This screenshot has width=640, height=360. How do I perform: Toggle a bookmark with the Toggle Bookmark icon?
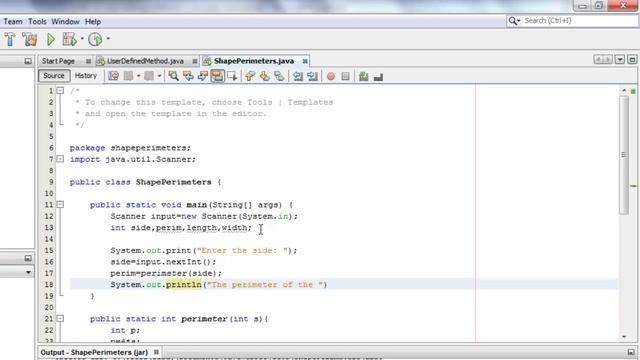tap(279, 76)
